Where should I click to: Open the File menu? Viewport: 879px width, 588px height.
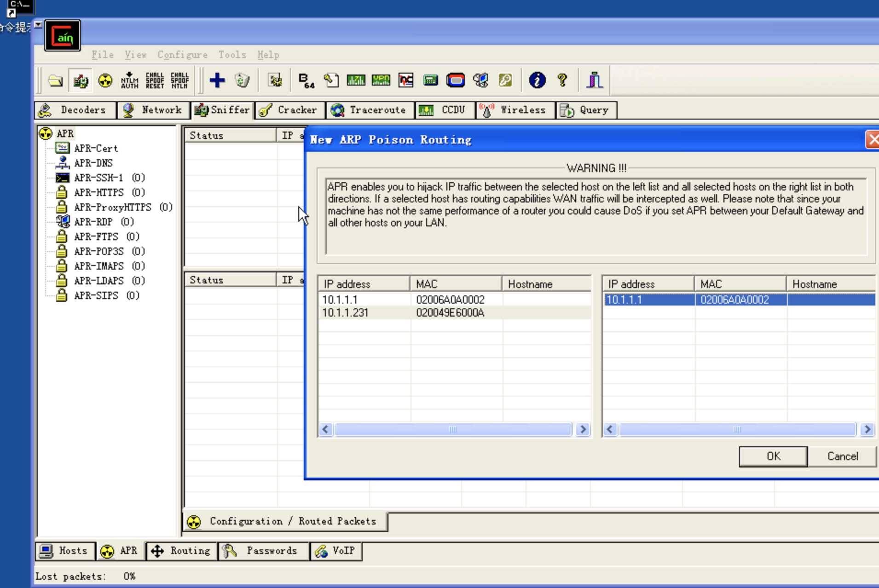(x=102, y=55)
